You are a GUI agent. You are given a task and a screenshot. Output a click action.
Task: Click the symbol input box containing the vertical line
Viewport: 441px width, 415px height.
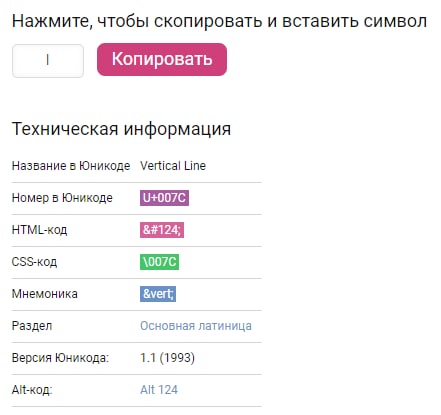(x=48, y=61)
